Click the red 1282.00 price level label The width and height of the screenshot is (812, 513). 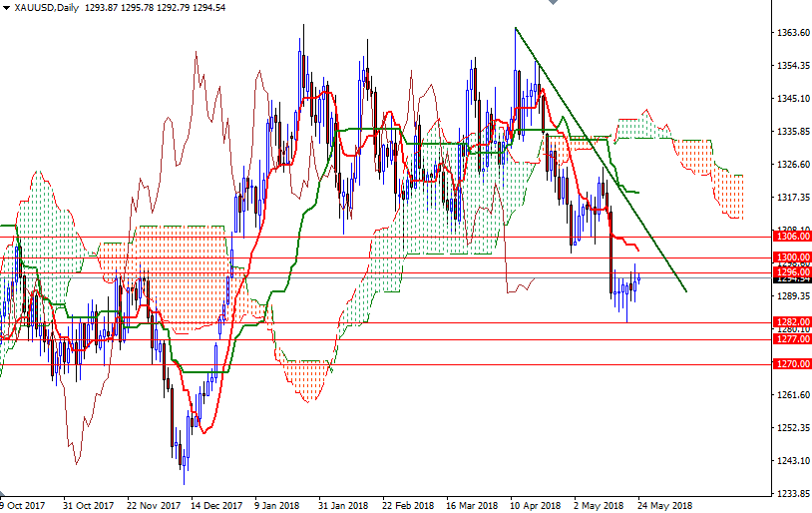(790, 322)
